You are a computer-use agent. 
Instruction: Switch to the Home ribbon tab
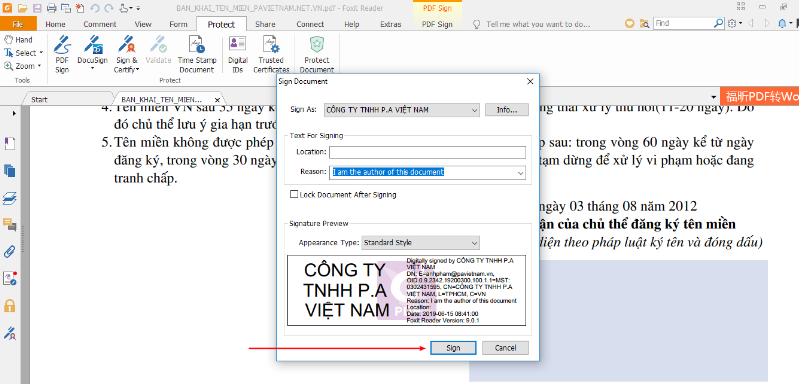click(55, 24)
